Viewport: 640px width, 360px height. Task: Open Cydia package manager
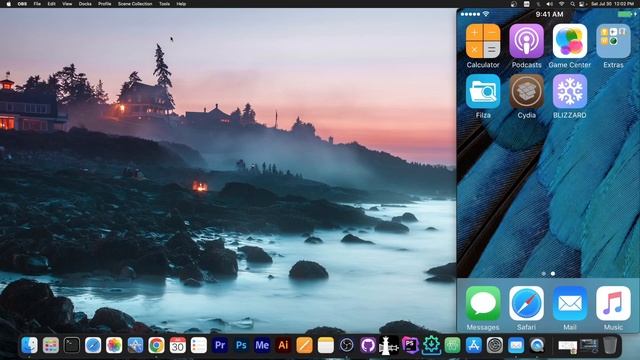coord(526,91)
